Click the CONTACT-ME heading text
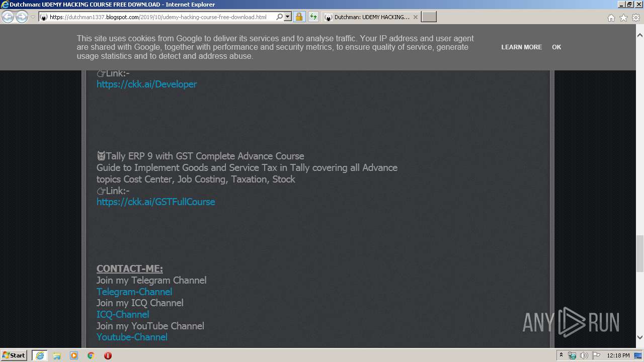Screen dimensions: 644x362 pos(130,269)
